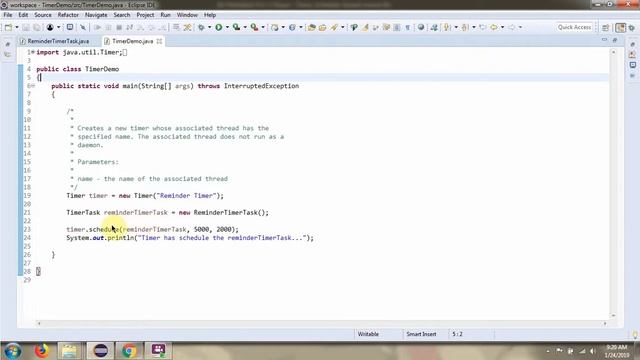Open the External Tools dropdown arrow

[x=263, y=27]
